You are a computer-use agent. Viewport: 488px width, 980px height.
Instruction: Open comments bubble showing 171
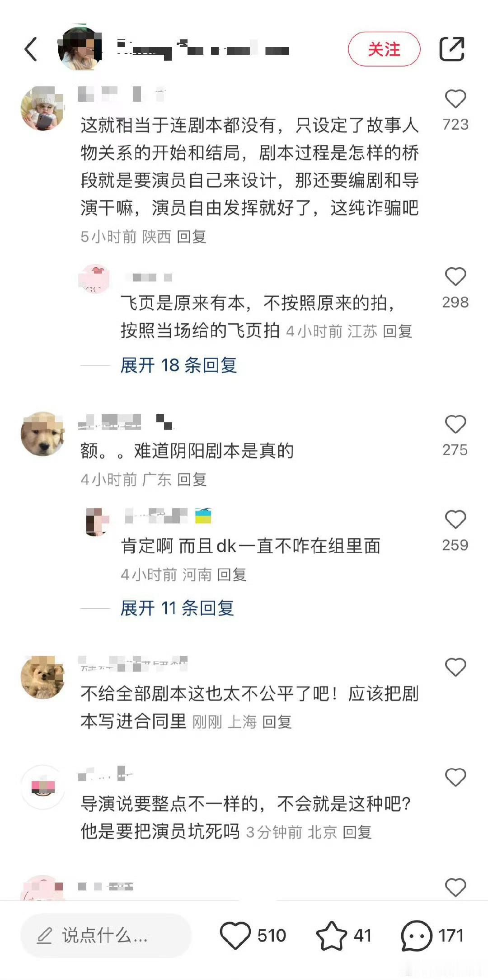click(x=416, y=935)
